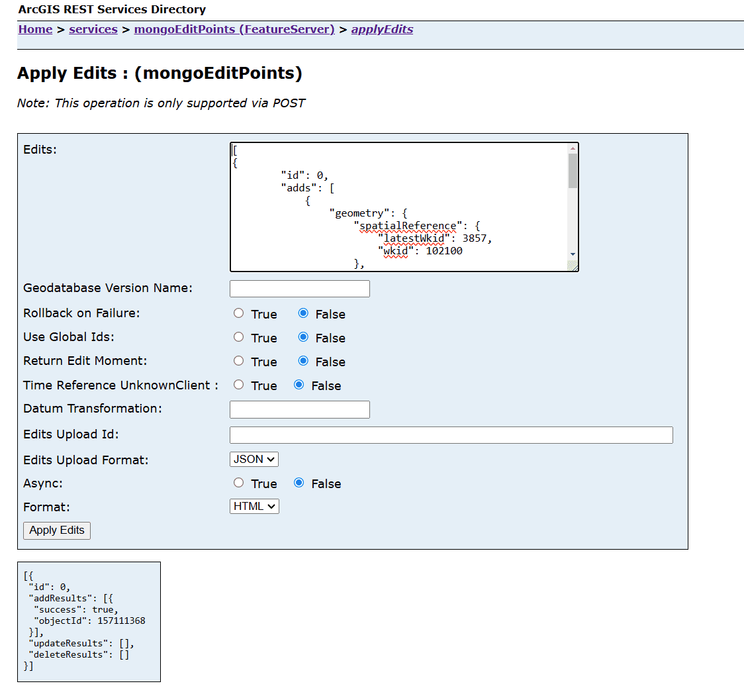This screenshot has width=744, height=700.
Task: Navigate to Home via the breadcrumb
Action: (35, 29)
